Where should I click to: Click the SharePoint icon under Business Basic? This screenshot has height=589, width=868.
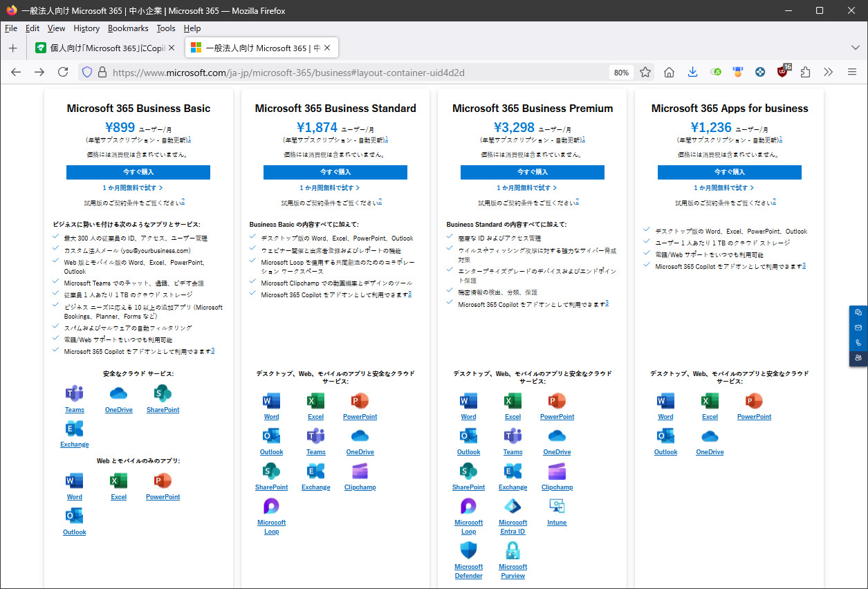[163, 394]
